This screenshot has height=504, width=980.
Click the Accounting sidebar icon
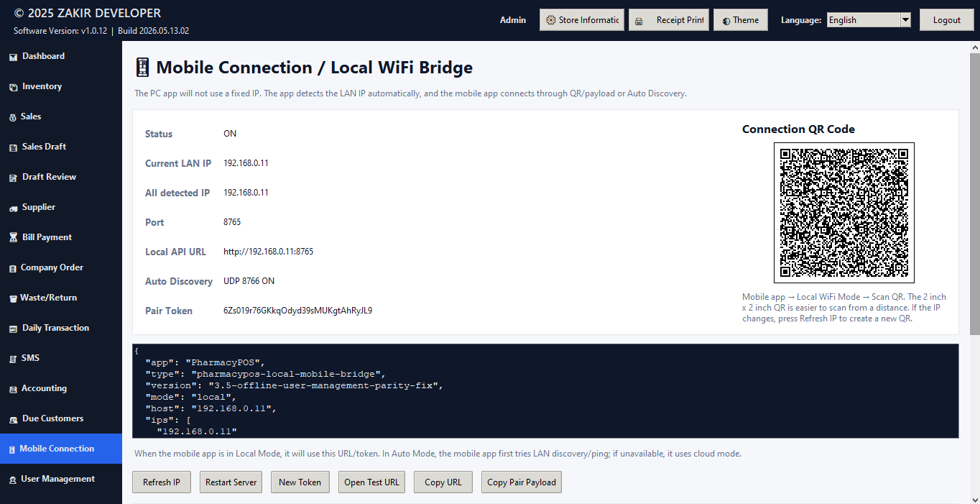click(13, 389)
